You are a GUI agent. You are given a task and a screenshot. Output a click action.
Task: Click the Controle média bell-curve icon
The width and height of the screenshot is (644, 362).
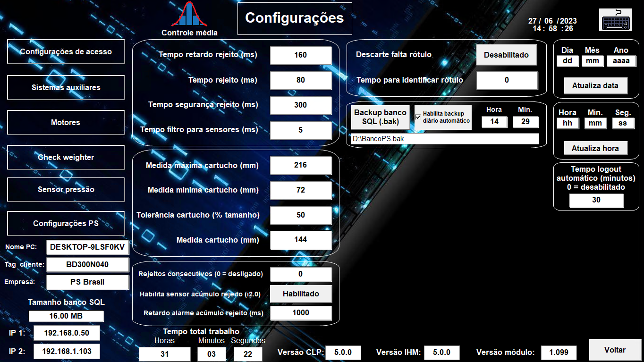[x=189, y=15]
